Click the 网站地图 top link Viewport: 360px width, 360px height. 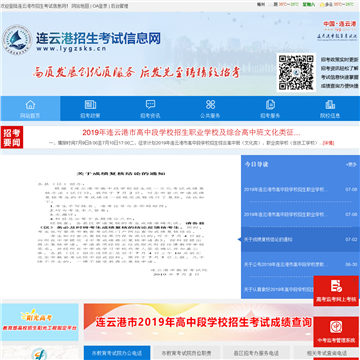(x=80, y=6)
